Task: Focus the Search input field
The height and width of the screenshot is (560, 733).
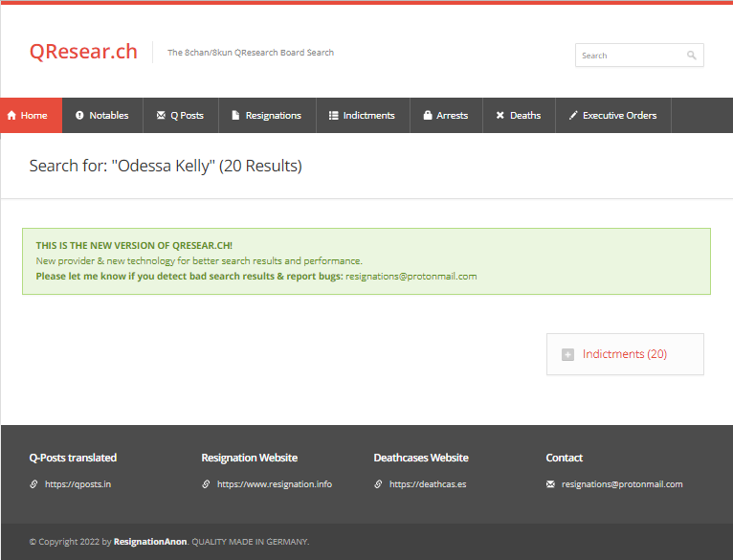Action: 639,56
